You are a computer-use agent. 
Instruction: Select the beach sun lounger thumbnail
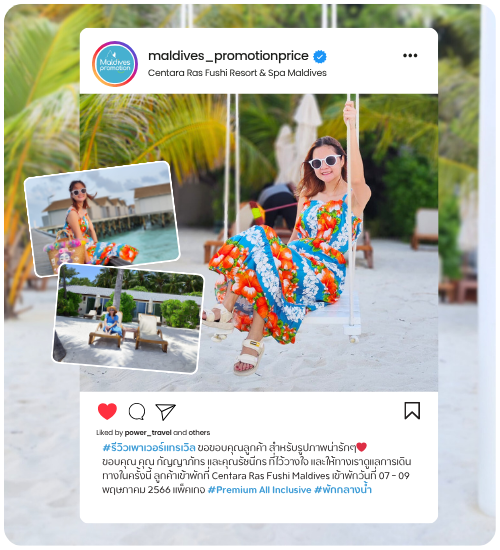pyautogui.click(x=128, y=318)
